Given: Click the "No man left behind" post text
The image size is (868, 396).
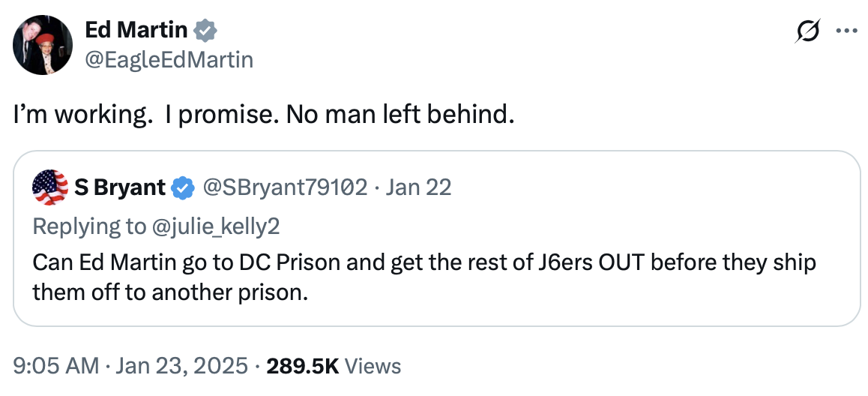Looking at the screenshot, I should (x=265, y=117).
